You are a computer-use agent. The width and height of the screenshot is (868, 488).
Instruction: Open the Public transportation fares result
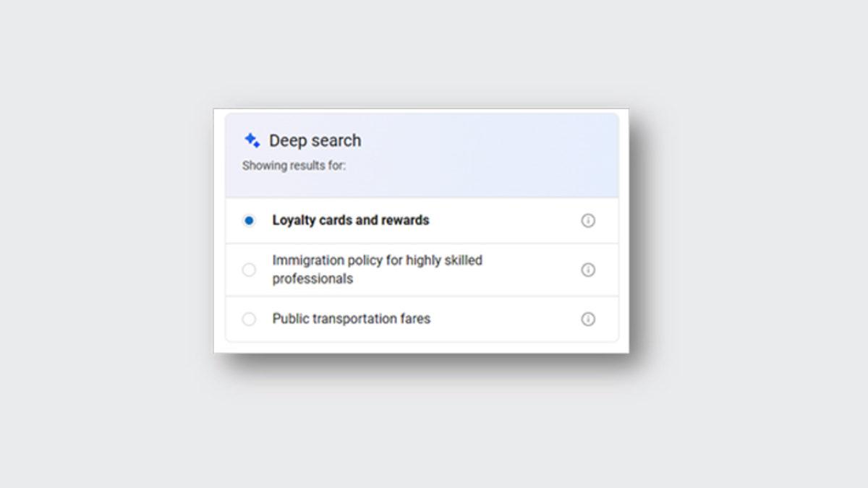(x=351, y=319)
